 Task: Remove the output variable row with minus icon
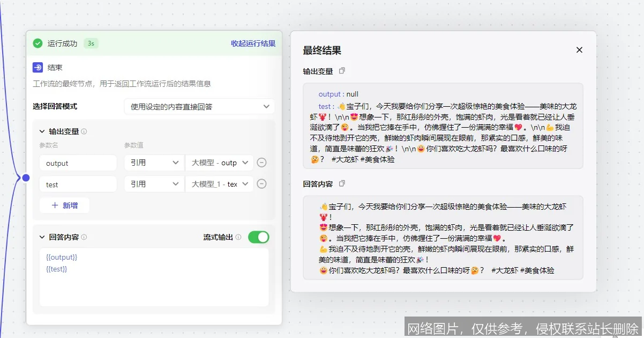(261, 163)
